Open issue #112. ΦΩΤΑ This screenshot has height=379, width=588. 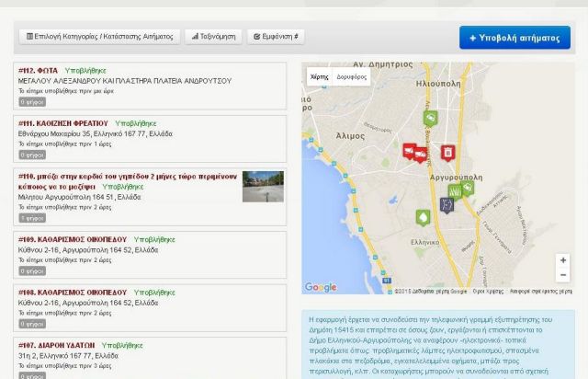coord(39,71)
